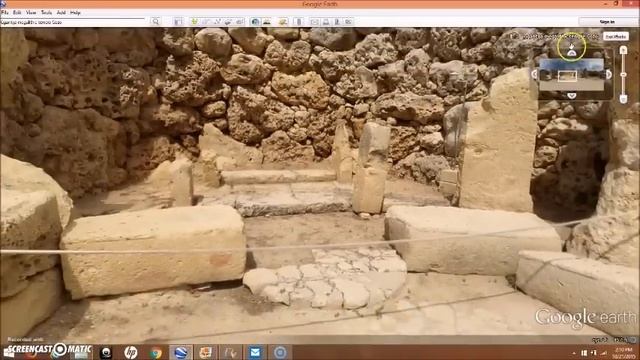Open the Help menu
This screenshot has height=360, width=640.
point(75,13)
